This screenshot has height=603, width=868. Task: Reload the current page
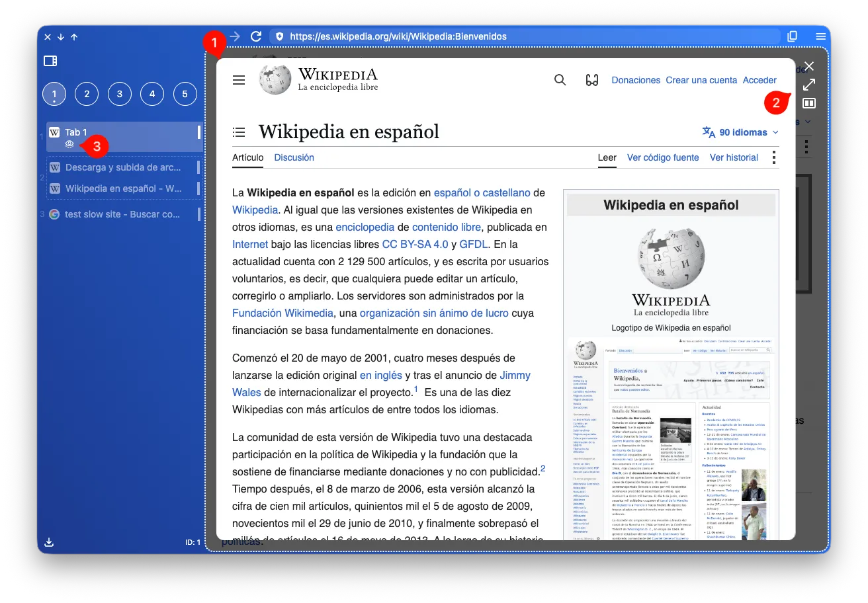click(x=256, y=36)
